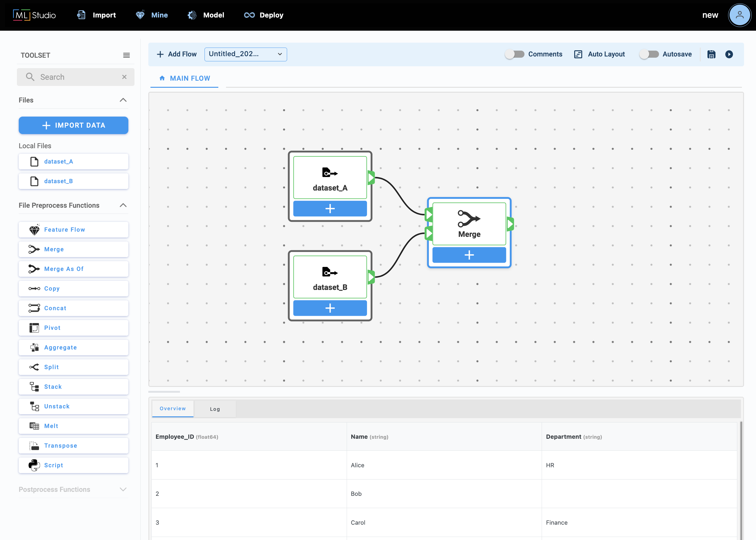Click the Add Flow button

176,54
